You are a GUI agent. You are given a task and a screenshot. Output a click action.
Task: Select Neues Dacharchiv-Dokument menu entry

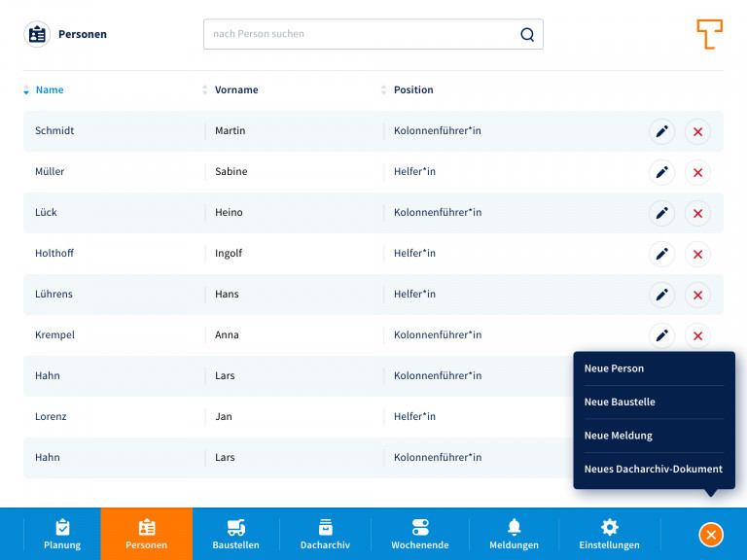[x=654, y=469]
